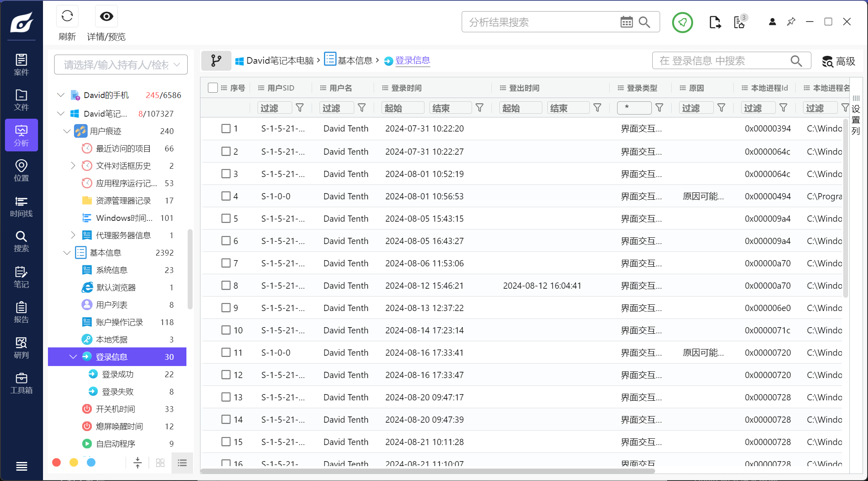The height and width of the screenshot is (481, 868).
Task: Open the 时间线 sidebar tab
Action: (x=21, y=207)
